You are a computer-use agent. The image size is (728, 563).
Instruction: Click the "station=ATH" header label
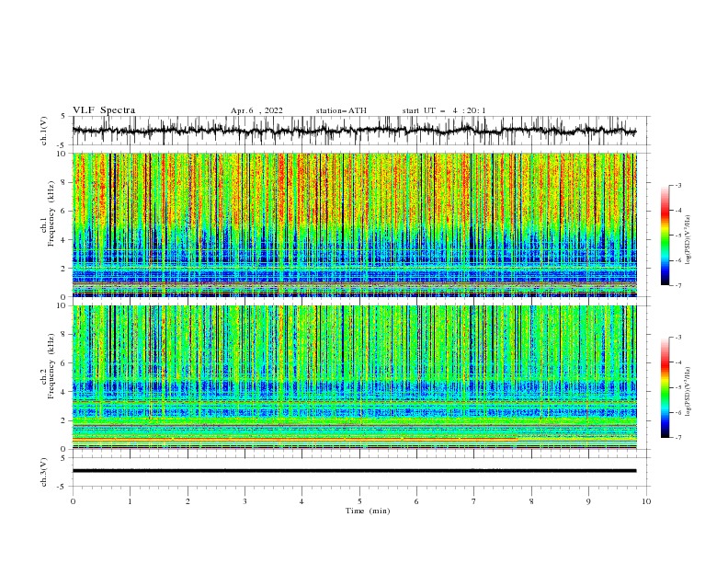click(341, 110)
